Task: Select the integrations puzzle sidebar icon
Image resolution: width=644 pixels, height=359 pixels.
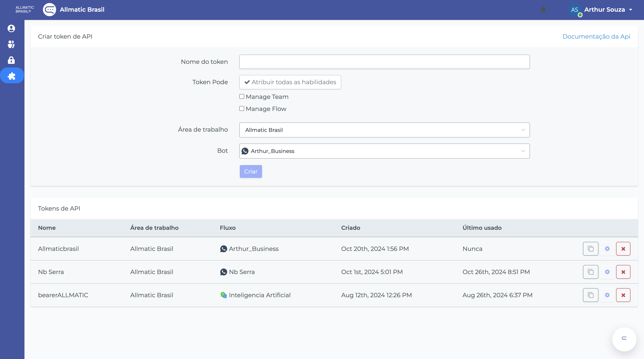Action: (x=11, y=76)
